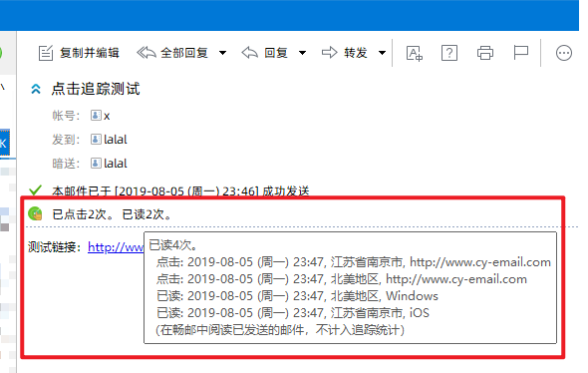Click the tooltip header 已读4次。
588x373 pixels.
173,245
